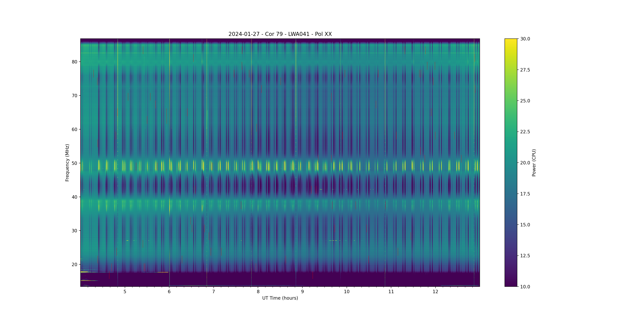Image resolution: width=644 pixels, height=322 pixels.
Task: Click the y-axis tick label 20
Action: coord(75,265)
